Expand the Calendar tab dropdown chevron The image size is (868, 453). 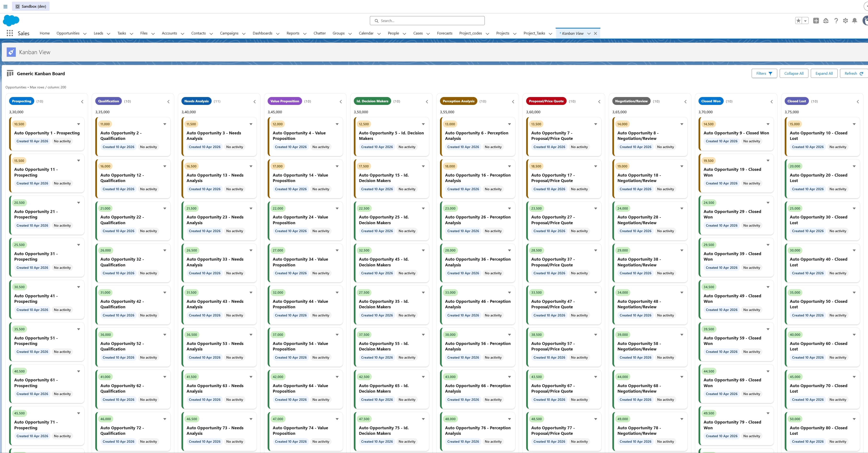379,34
